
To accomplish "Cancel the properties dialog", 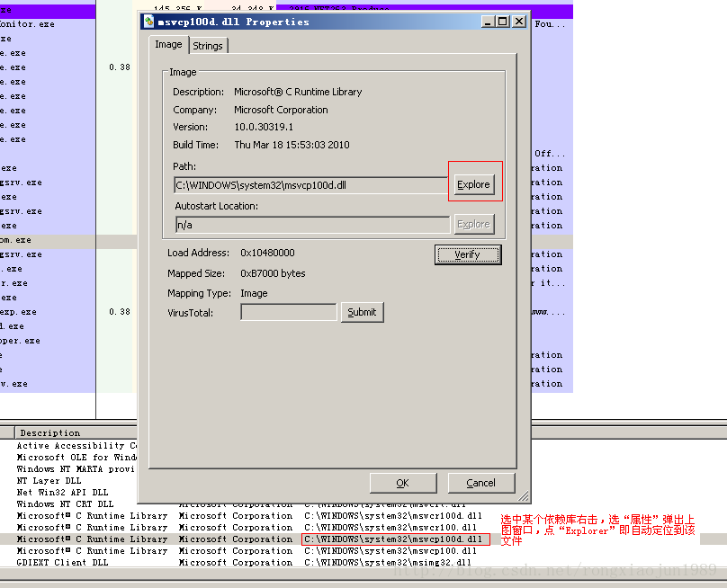I will point(480,483).
